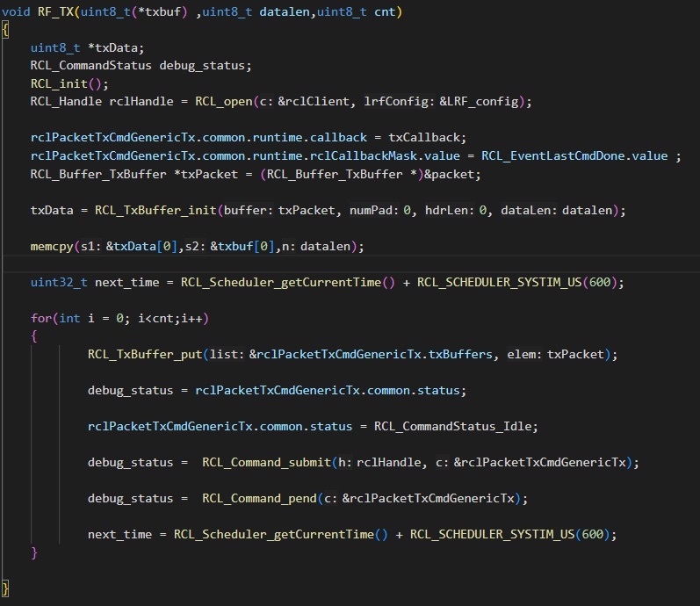Click the "RCL_init();" call
This screenshot has height=606, width=700.
click(69, 84)
